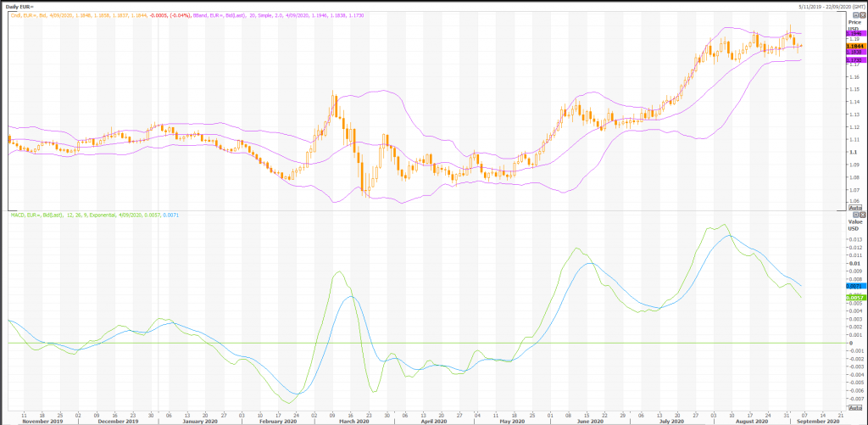
Task: Click the date range label 5/11/2019 - 22/09/2020
Action: coord(815,6)
